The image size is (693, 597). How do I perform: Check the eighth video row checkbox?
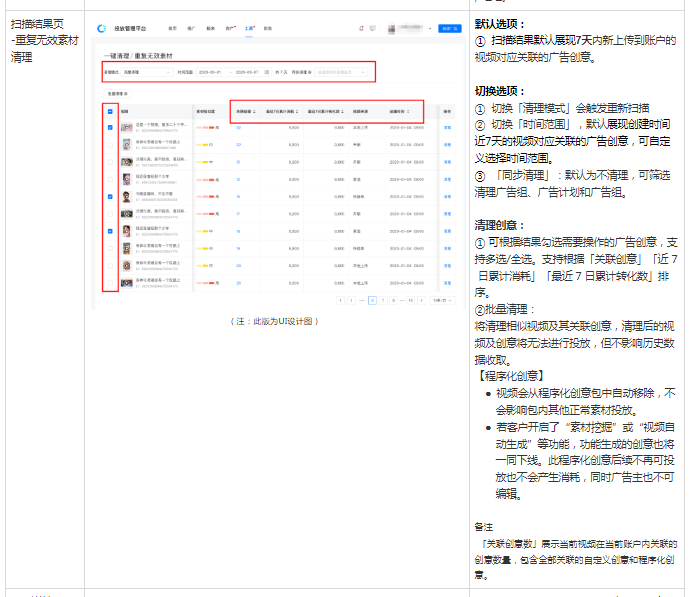coord(110,248)
